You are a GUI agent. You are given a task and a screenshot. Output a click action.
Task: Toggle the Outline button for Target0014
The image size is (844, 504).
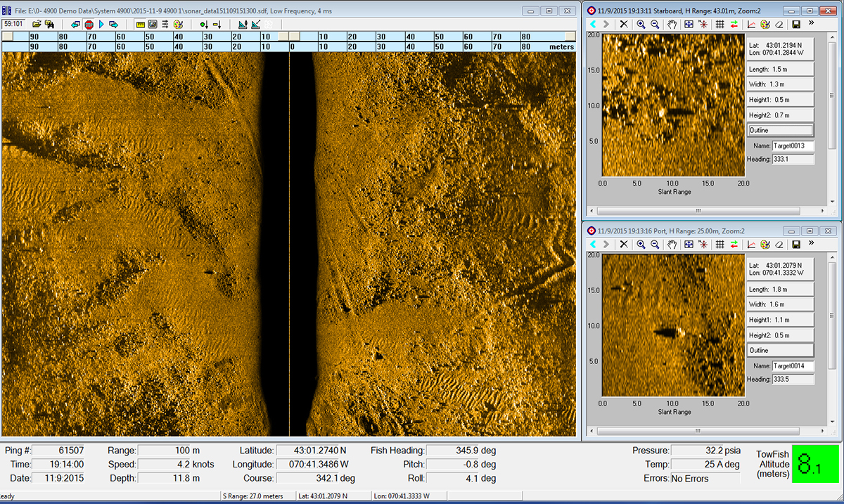coord(780,350)
